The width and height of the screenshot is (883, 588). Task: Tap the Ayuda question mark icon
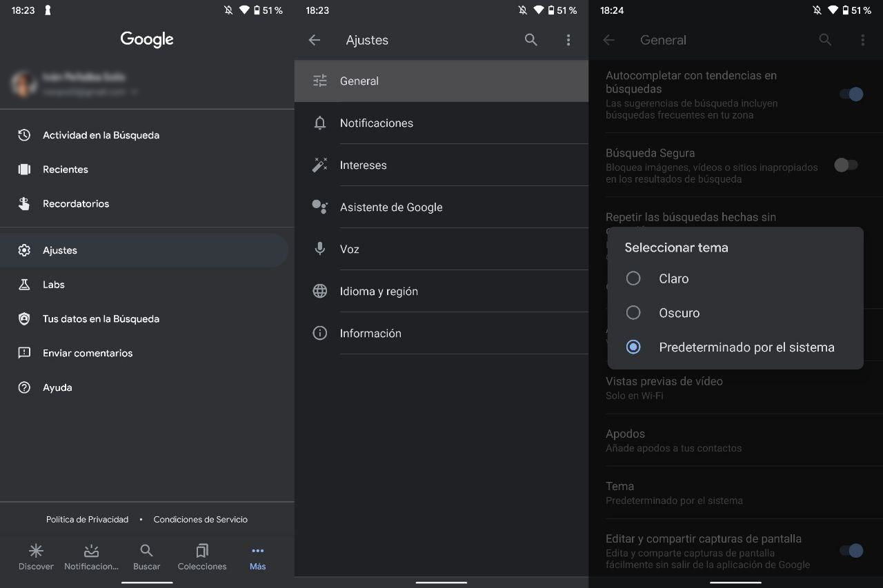pyautogui.click(x=24, y=387)
